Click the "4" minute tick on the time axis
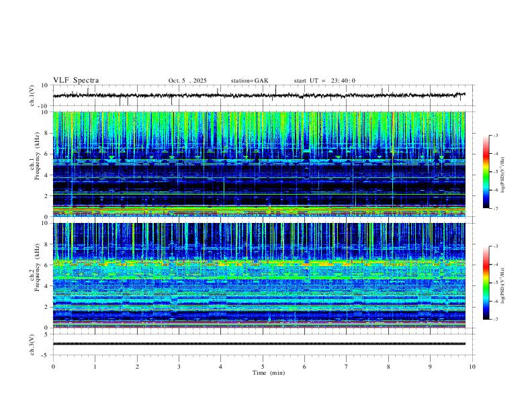Viewport: 532px width, 411px height. pyautogui.click(x=221, y=367)
